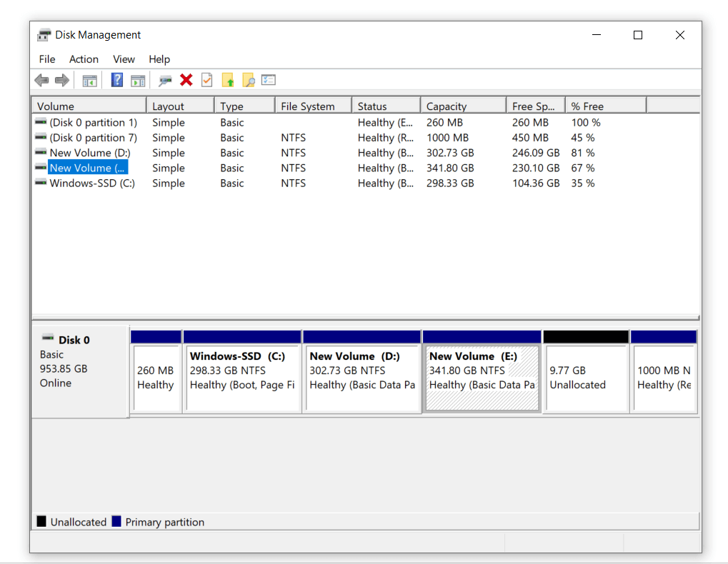Click the Disk Management title bar icon
Screen dimensions: 728x564
[x=44, y=34]
